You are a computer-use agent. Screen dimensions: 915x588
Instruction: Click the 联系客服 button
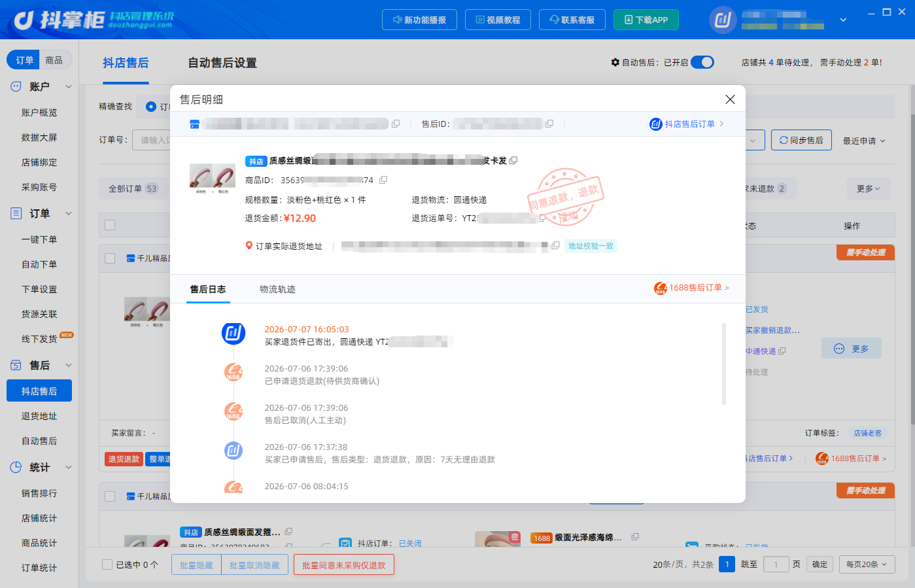pos(572,20)
